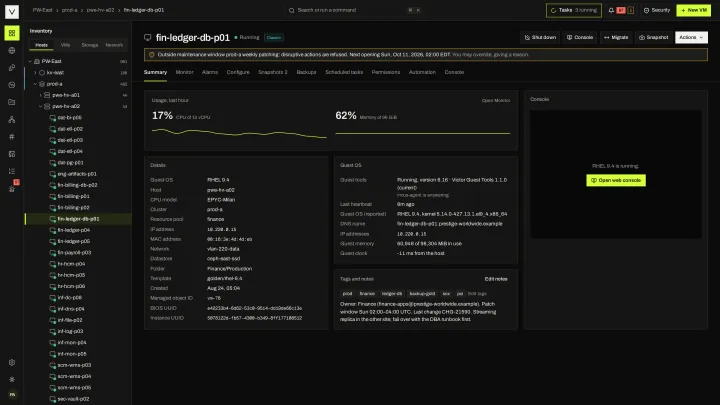Toggle the theme sun icon in sidebar
This screenshot has height=405, width=720.
12,379
